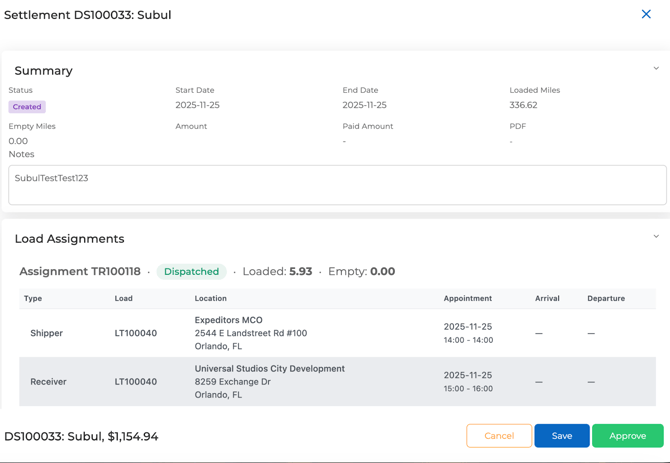This screenshot has height=463, width=670.
Task: Approve the settlement with the green button
Action: pos(627,436)
